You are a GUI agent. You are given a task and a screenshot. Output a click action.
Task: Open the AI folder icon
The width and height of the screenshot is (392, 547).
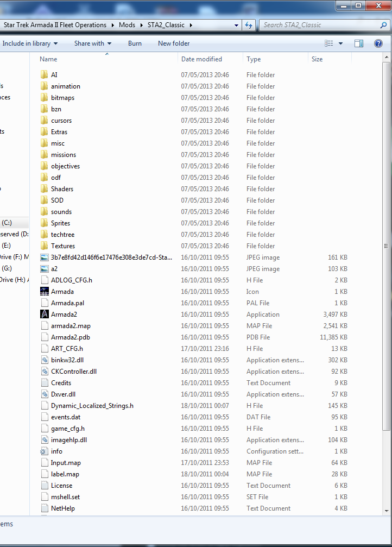tap(44, 74)
